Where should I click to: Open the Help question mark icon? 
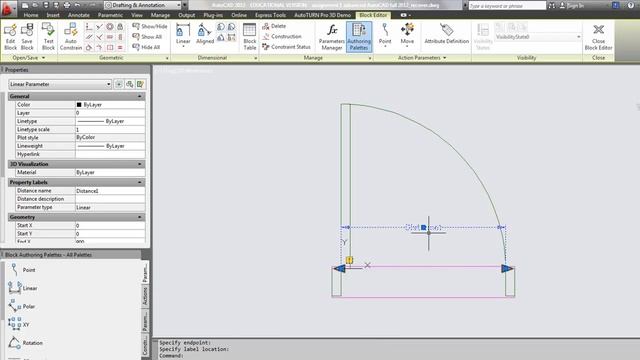(631, 5)
